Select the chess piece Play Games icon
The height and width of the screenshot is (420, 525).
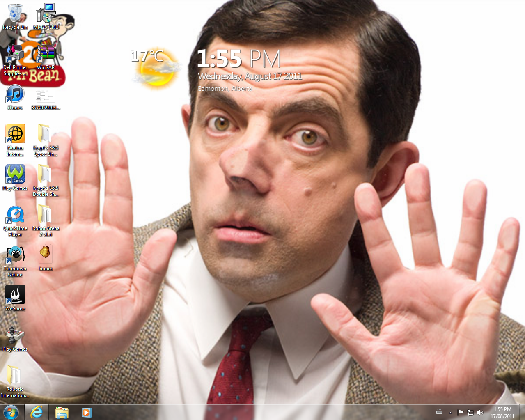[x=15, y=338]
